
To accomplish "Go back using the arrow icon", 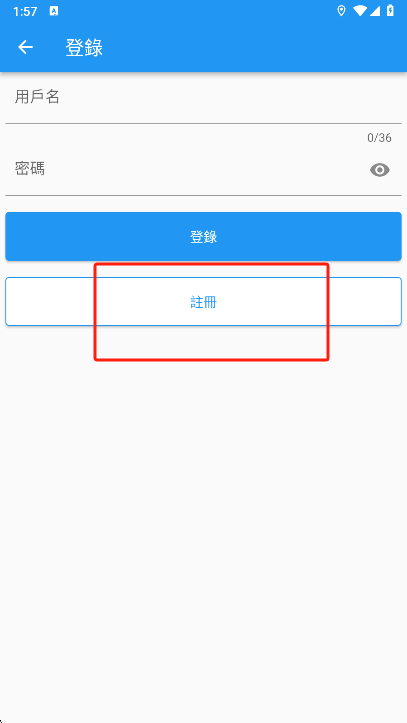I will tap(26, 47).
